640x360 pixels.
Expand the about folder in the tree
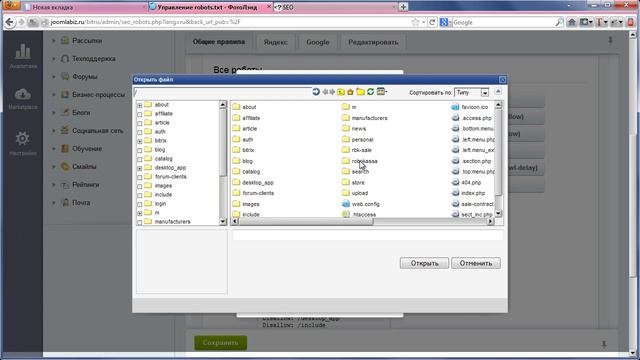[x=140, y=105]
